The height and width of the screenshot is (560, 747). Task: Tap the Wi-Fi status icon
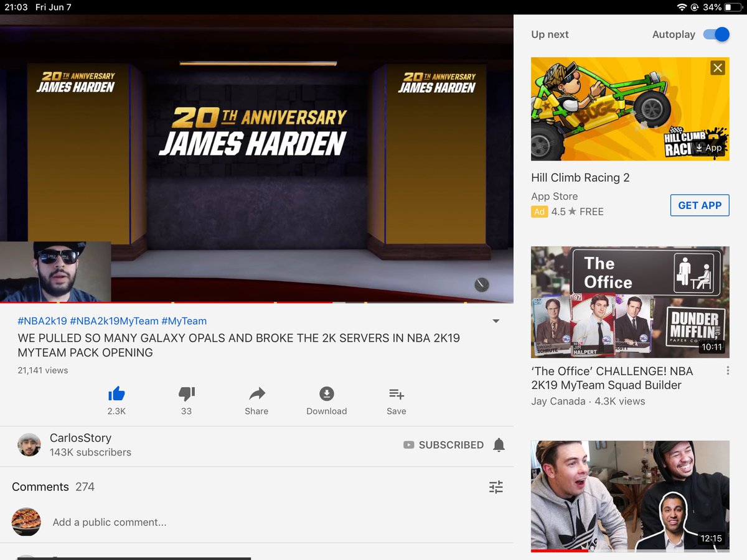coord(682,7)
